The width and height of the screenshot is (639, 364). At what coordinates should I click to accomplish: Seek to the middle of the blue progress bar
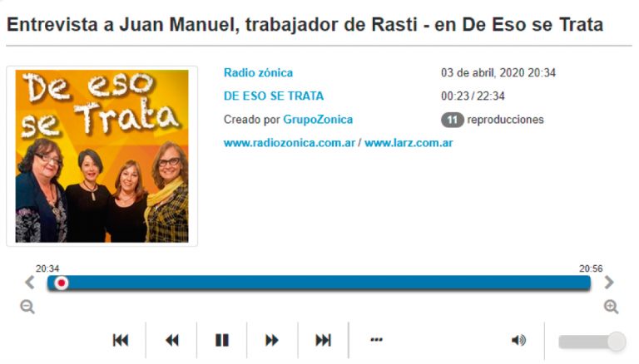[x=319, y=283]
